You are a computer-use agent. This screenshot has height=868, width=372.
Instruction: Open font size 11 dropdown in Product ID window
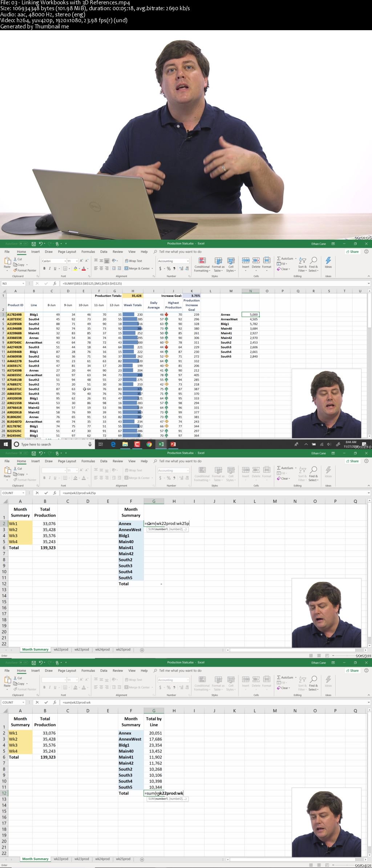click(77, 261)
